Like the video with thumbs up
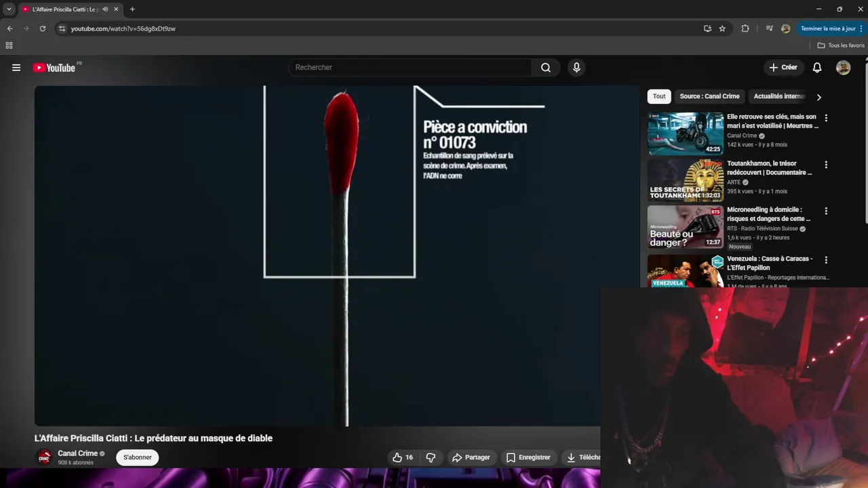The height and width of the screenshot is (488, 868). [402, 457]
